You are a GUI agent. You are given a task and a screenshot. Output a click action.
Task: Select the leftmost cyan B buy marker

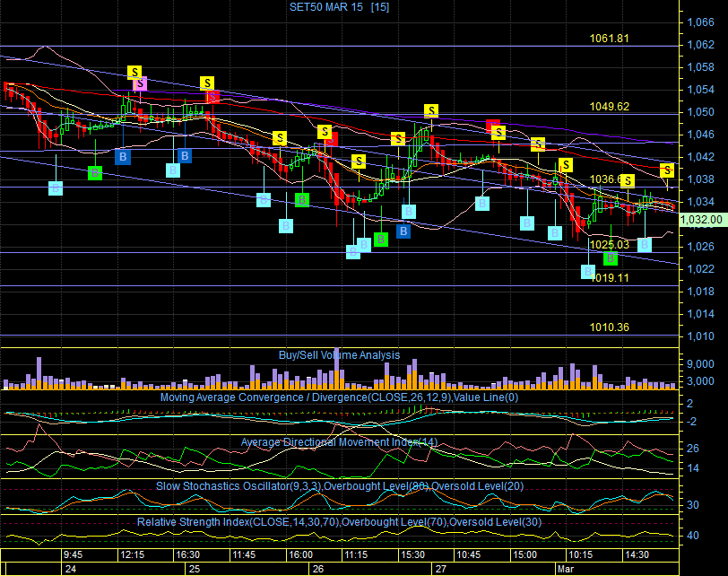pos(56,188)
